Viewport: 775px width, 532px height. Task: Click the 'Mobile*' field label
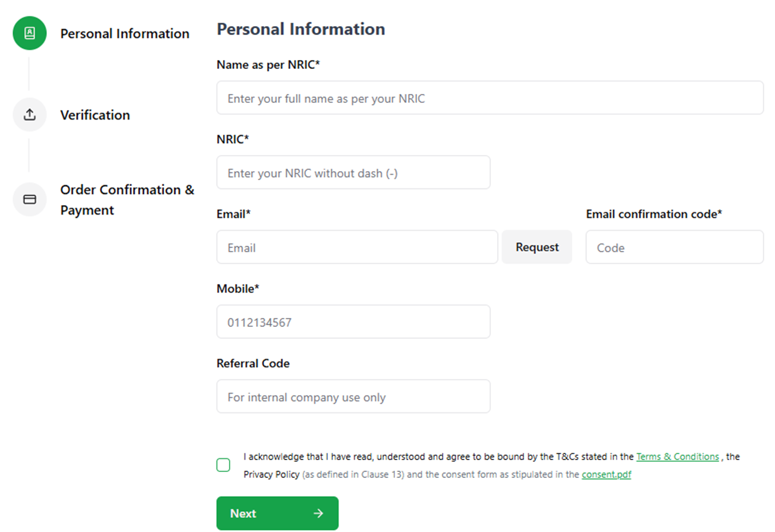[x=238, y=289]
